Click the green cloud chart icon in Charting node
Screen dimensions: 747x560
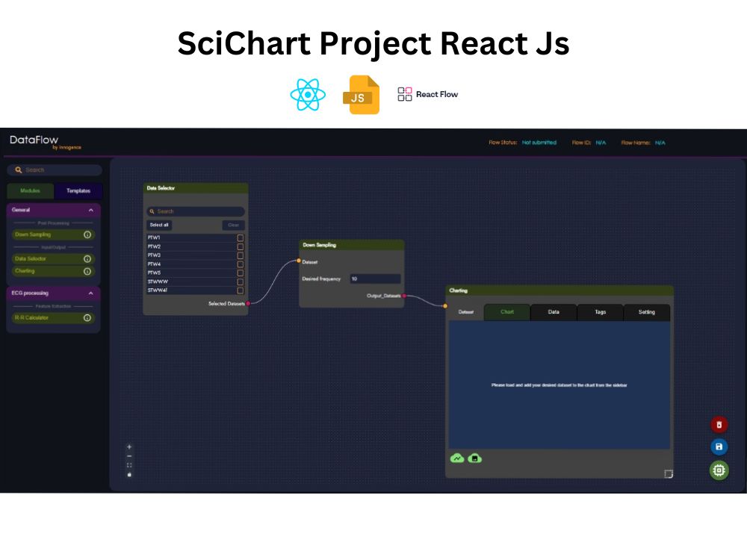tap(457, 458)
